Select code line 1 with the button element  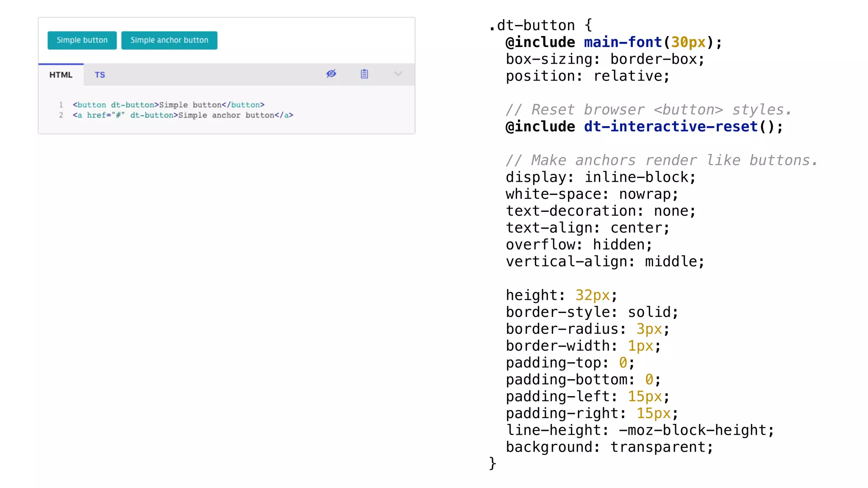pos(168,105)
